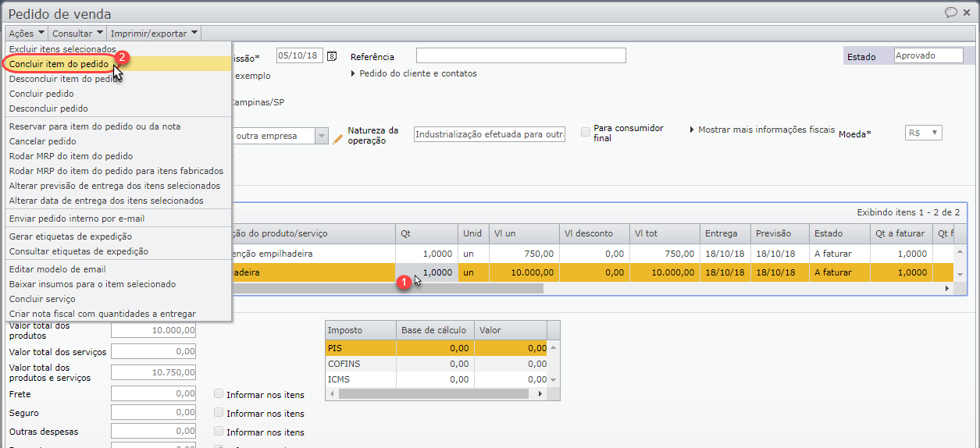Select Concluir pedido menu entry

click(x=41, y=94)
